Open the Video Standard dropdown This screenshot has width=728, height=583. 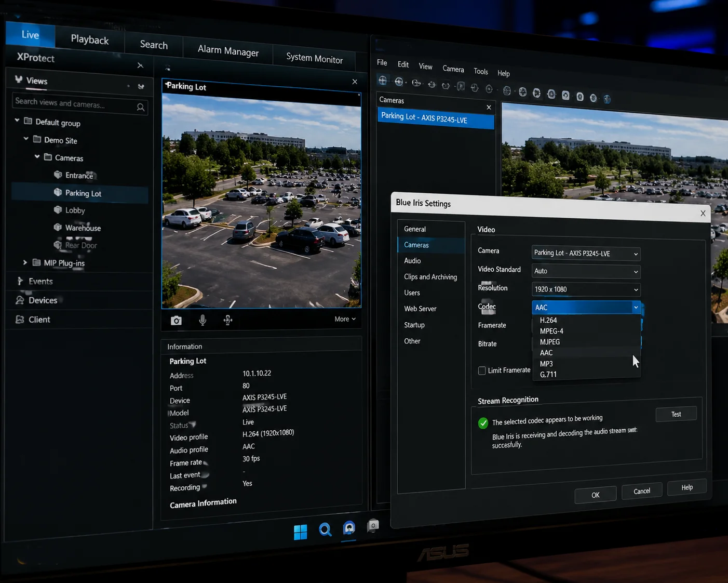[x=586, y=271]
